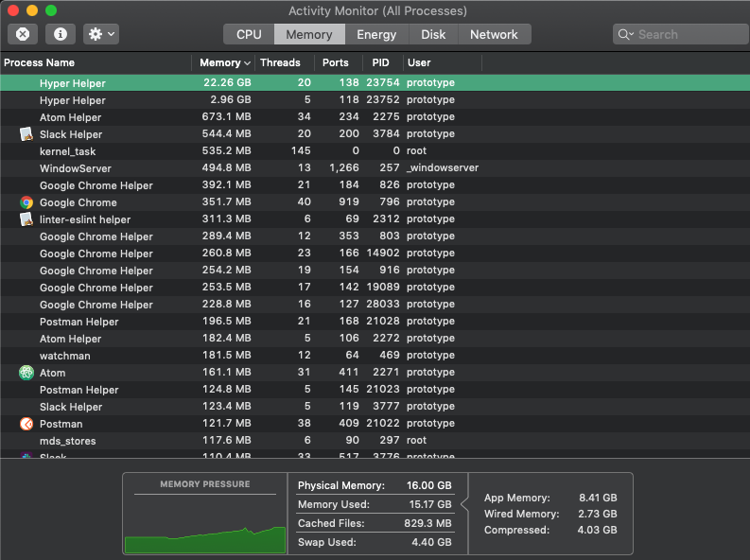Click the Physical Memory 16.00 GB value
This screenshot has width=750, height=560.
[429, 485]
